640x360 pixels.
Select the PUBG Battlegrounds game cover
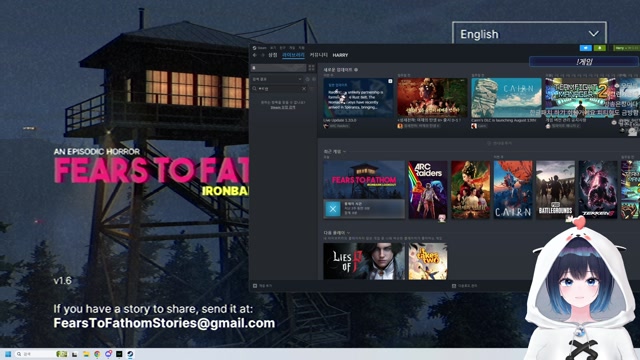pos(555,190)
